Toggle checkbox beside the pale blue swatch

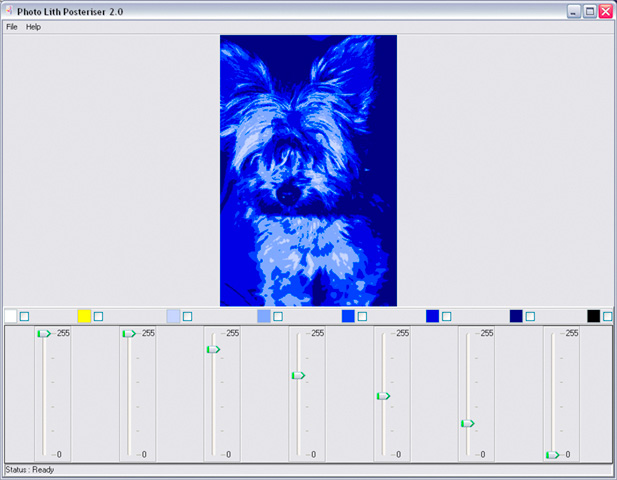188,316
